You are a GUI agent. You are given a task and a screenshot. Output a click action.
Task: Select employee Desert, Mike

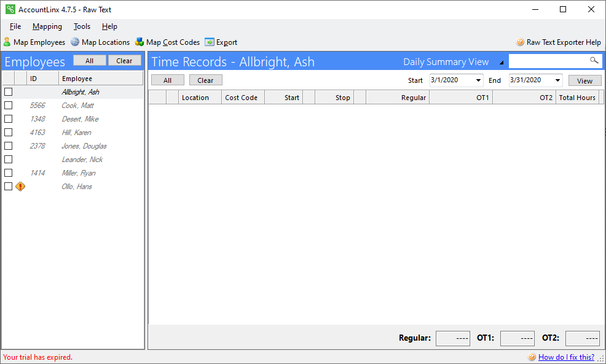pyautogui.click(x=80, y=119)
